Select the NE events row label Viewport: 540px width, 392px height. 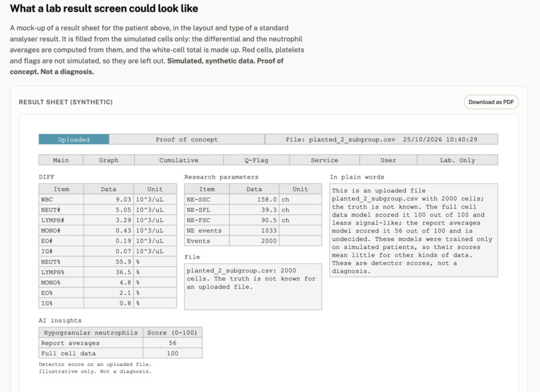tap(207, 231)
